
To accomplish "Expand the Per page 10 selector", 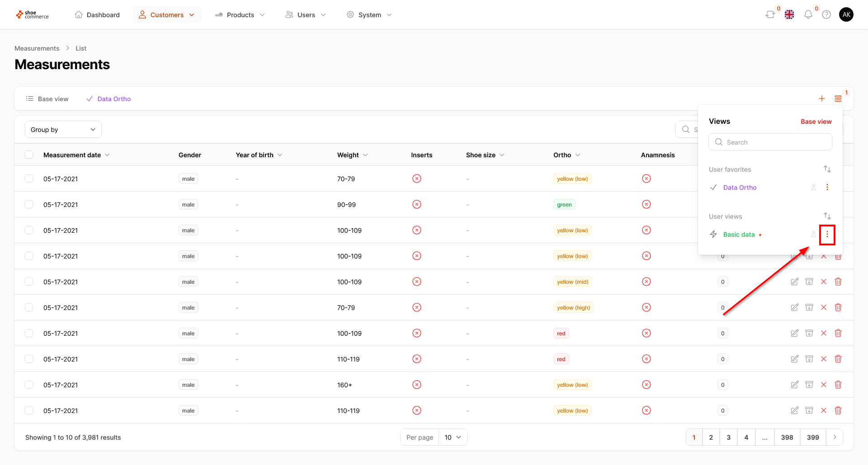I will [x=453, y=437].
